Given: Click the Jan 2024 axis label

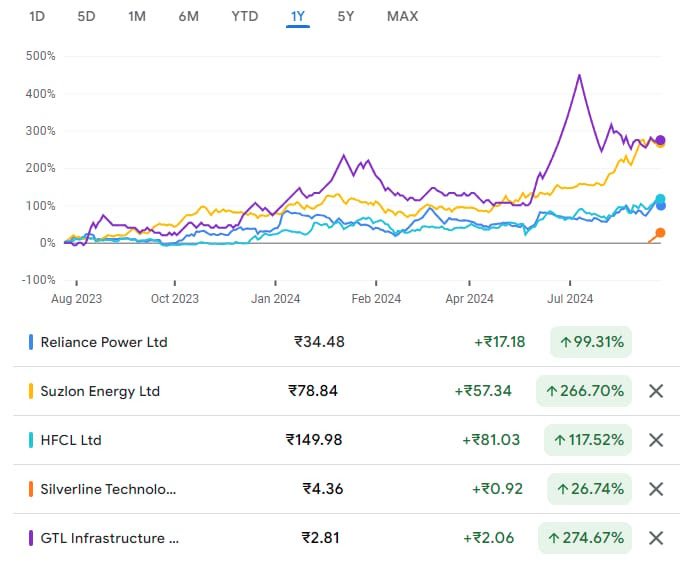Looking at the screenshot, I should (275, 298).
